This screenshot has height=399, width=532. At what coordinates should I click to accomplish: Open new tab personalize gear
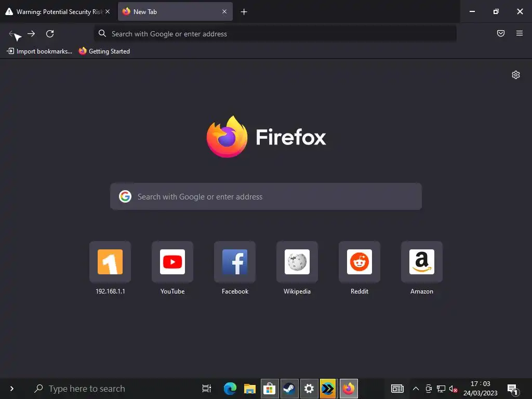point(516,75)
